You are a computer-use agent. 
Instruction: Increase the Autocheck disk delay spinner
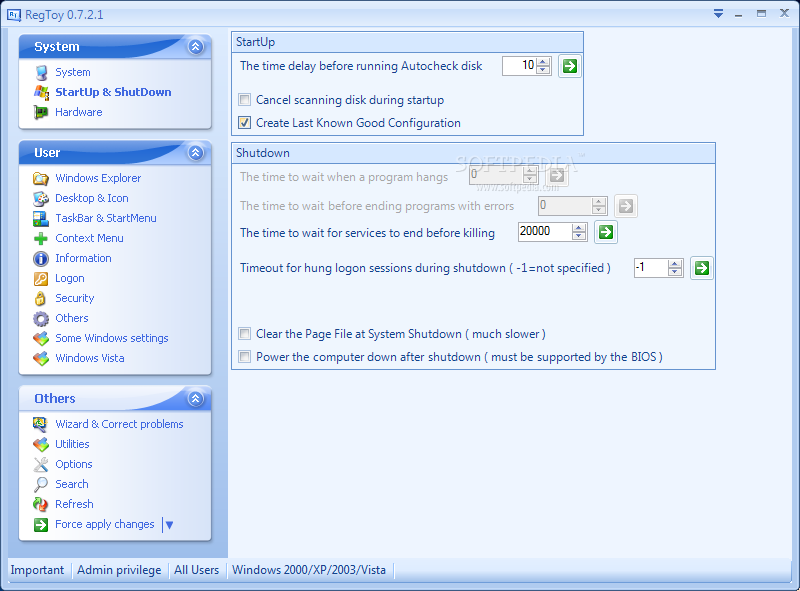[544, 62]
